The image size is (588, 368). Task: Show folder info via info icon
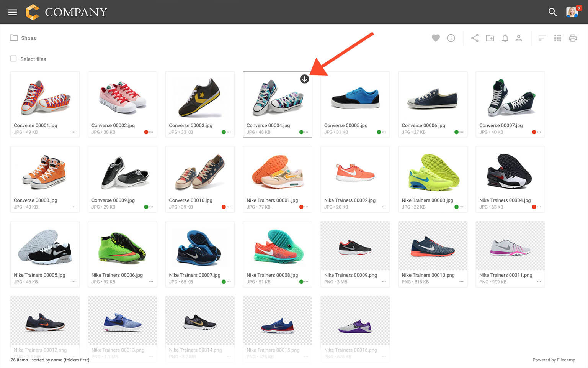[451, 38]
